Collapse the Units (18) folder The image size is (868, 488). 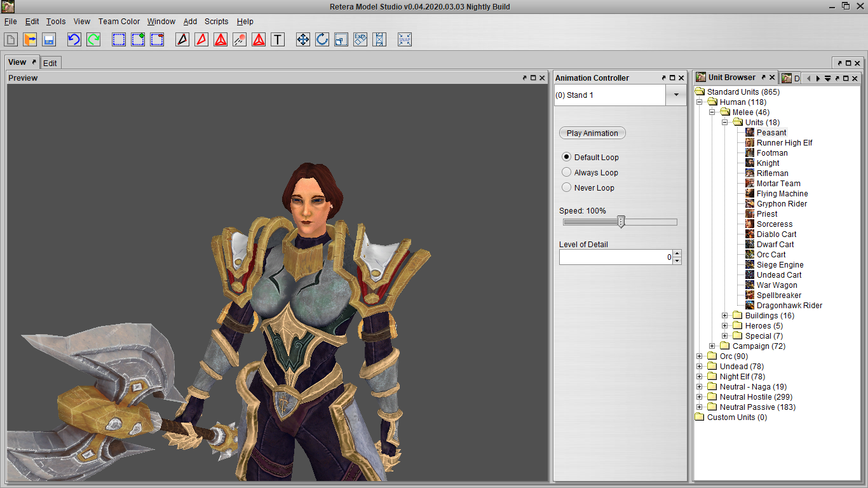tap(725, 123)
